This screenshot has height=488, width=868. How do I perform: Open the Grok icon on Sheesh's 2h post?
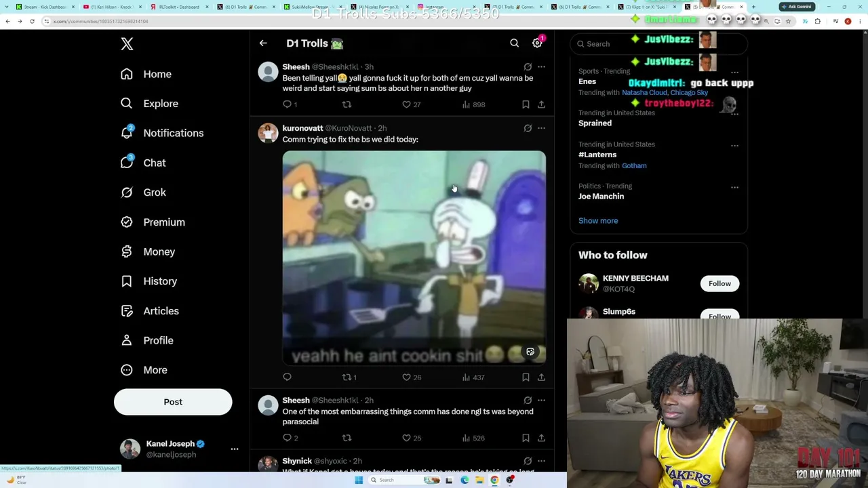coord(528,401)
